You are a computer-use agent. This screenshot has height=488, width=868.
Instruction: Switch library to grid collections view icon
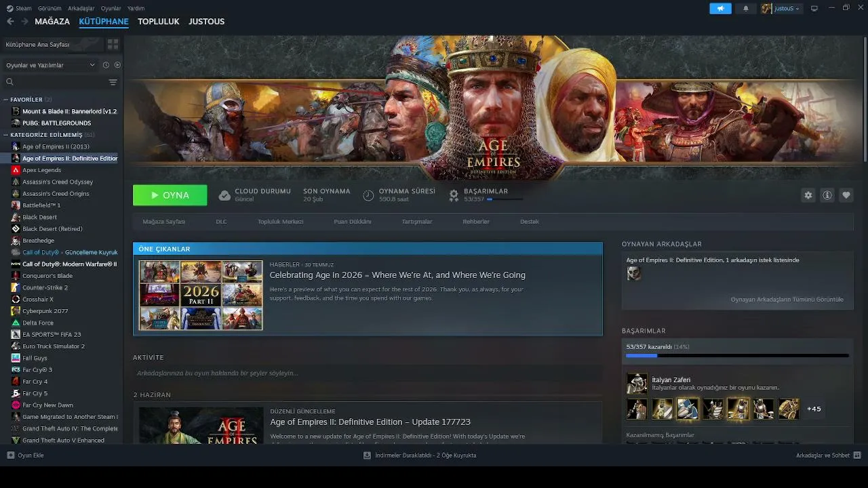click(x=113, y=44)
